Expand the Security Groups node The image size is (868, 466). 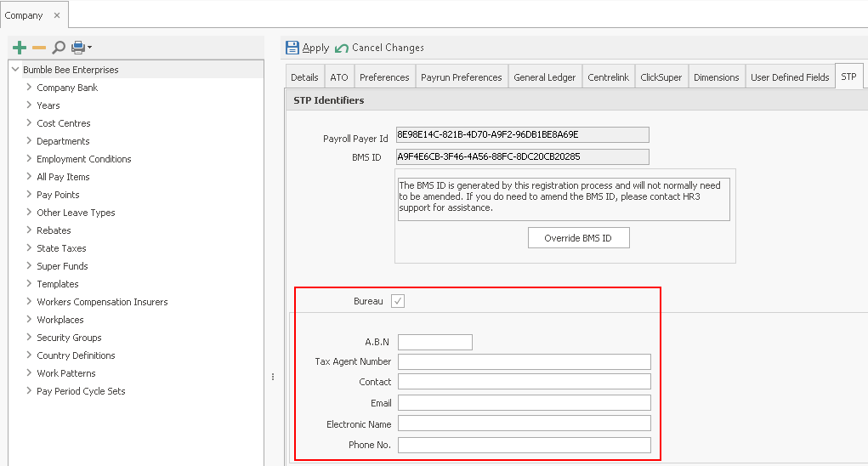click(x=29, y=338)
